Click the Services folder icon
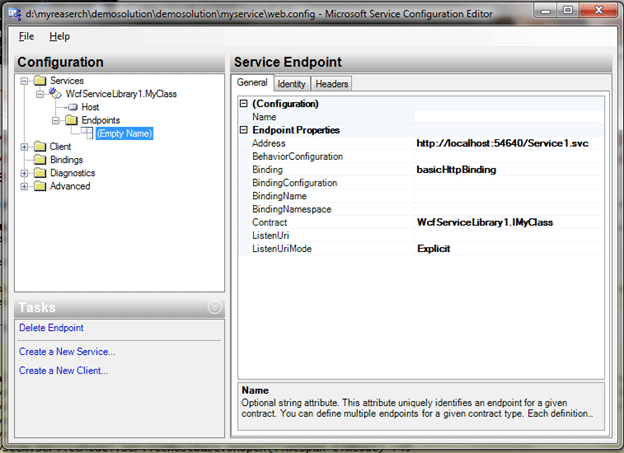Screen dimensions: 624x453 pyautogui.click(x=40, y=80)
